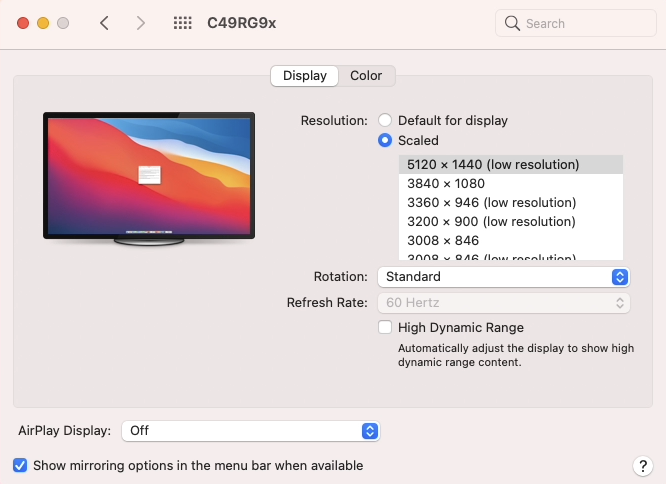Close the C49RG9x window
Image resolution: width=666 pixels, height=484 pixels.
pos(23,23)
